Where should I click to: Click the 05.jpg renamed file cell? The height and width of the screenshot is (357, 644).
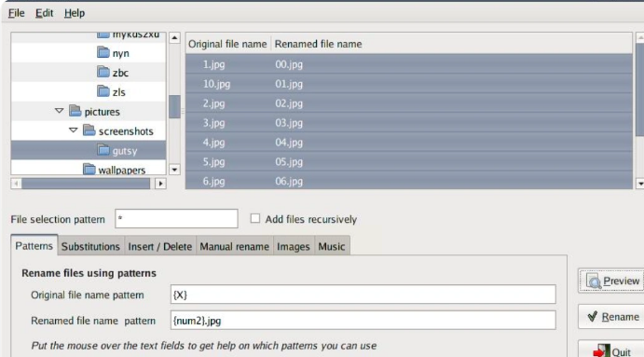pos(289,161)
